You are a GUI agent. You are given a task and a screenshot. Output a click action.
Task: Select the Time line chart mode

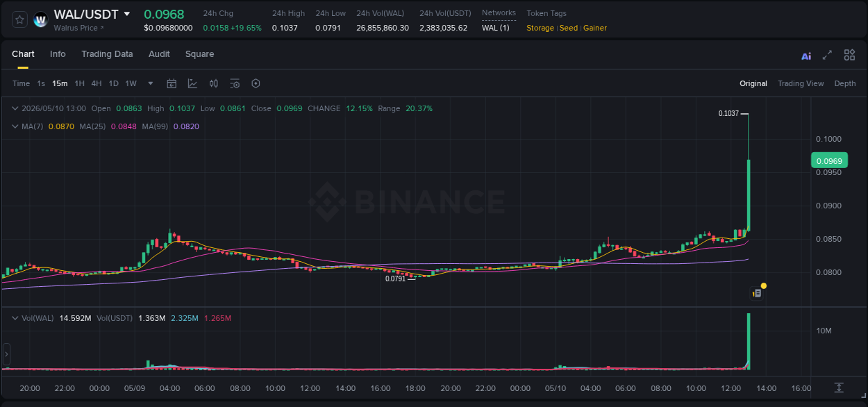point(21,83)
